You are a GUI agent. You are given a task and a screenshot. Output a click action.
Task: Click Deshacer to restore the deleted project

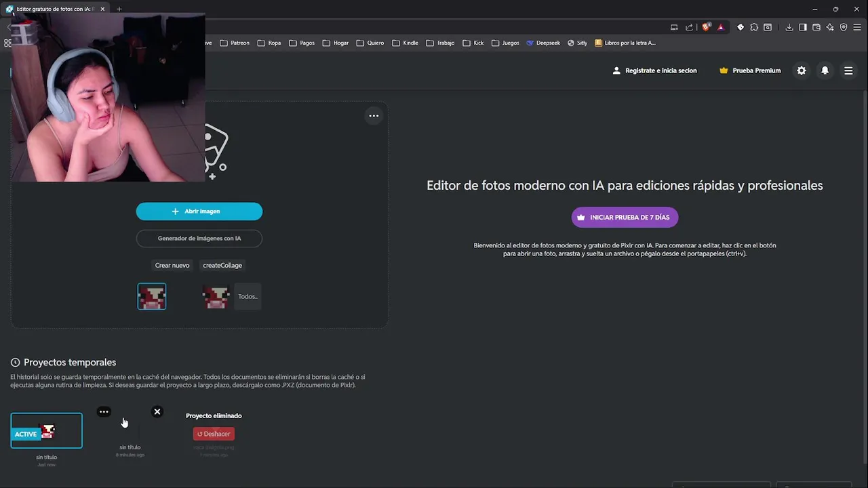coord(214,434)
